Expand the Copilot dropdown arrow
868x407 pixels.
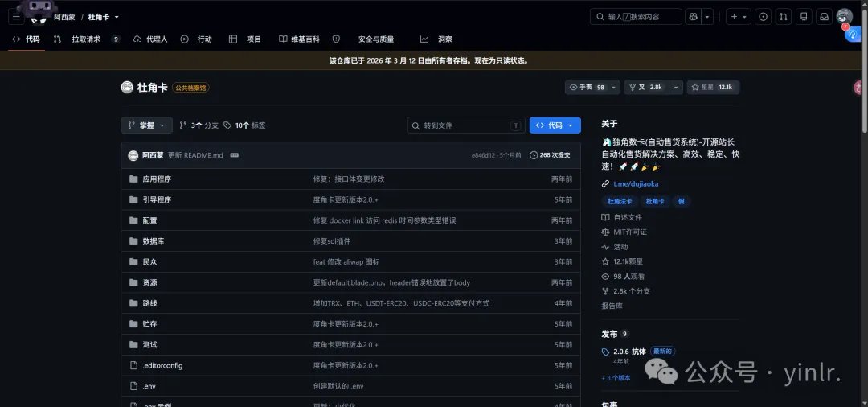pos(707,17)
